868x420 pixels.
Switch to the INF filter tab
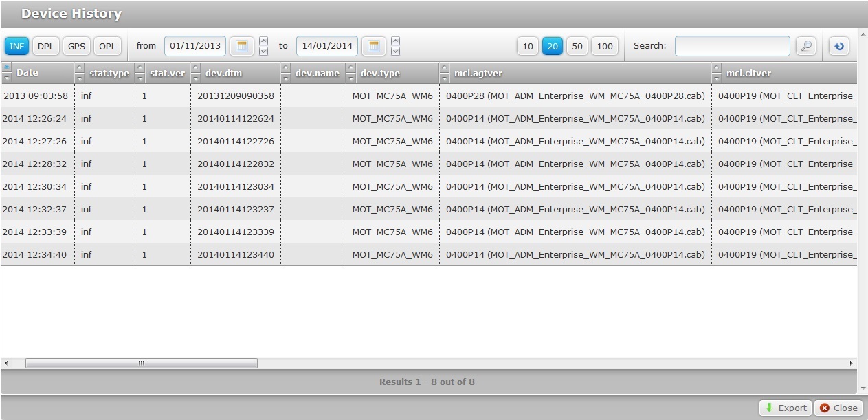coord(16,46)
